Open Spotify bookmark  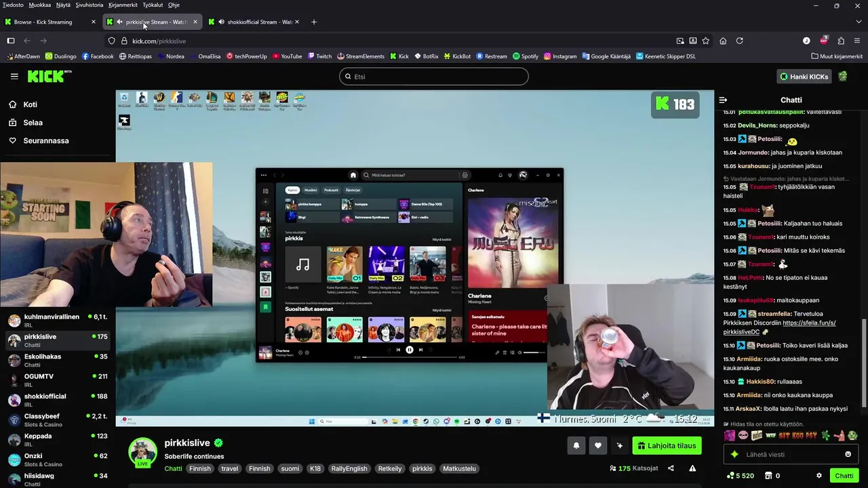(x=526, y=56)
